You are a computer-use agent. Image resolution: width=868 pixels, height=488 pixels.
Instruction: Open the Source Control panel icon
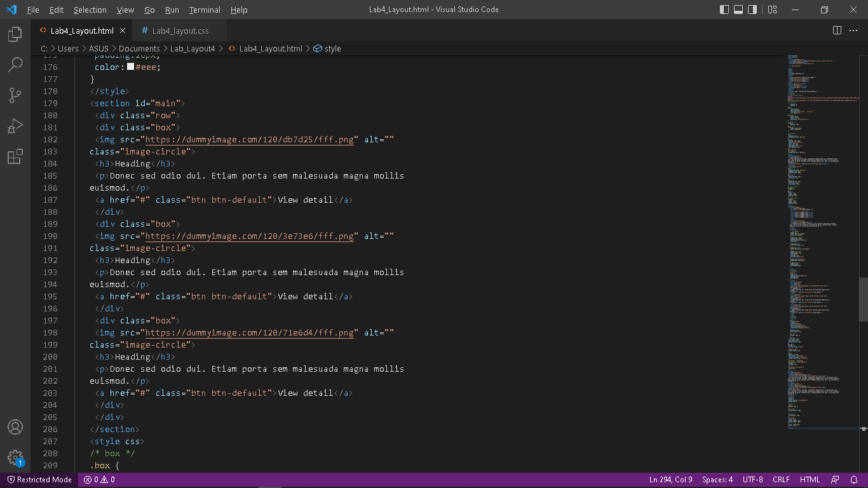click(15, 95)
